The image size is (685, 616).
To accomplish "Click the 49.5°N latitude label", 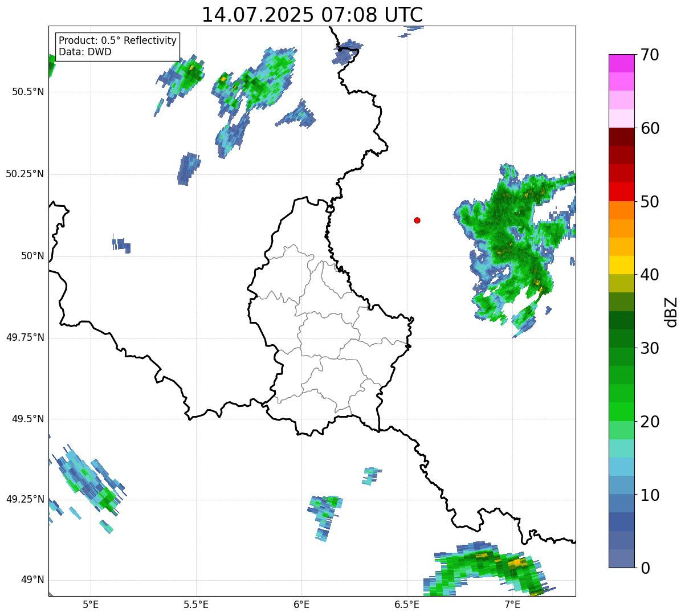I will [x=28, y=419].
